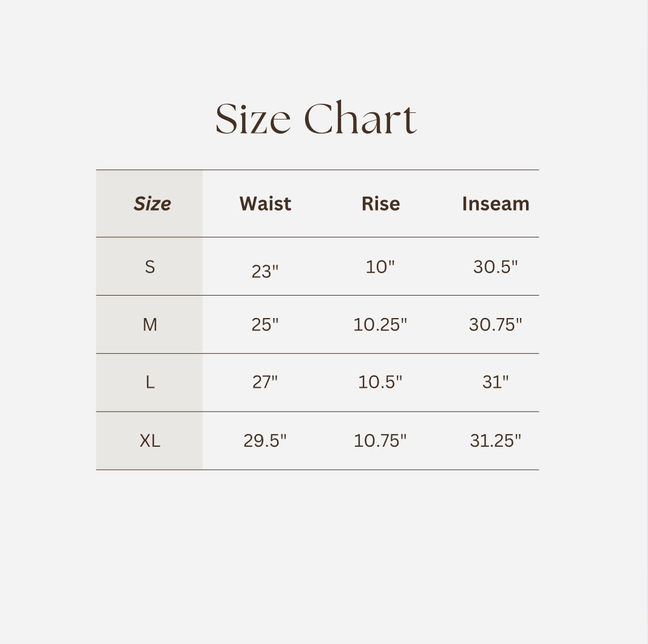Click the Size Chart title
The height and width of the screenshot is (644, 648).
point(316,119)
